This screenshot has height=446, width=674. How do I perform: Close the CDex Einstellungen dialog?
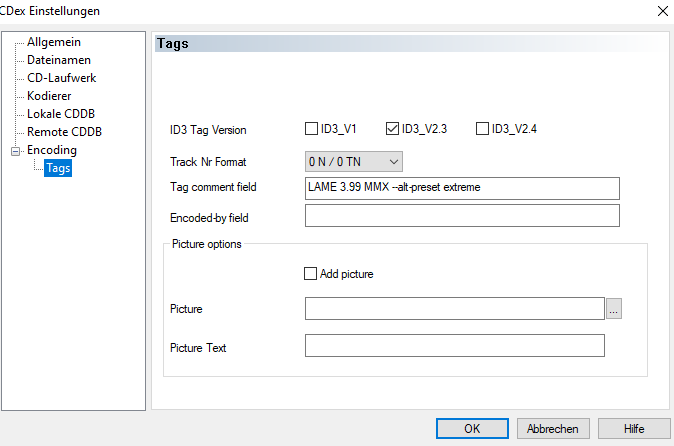pos(661,11)
